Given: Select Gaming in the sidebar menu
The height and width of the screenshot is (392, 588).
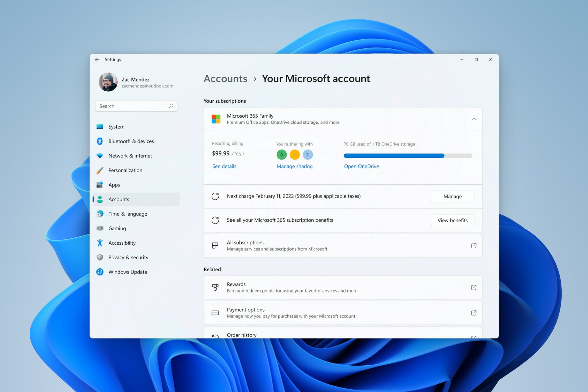Looking at the screenshot, I should click(x=117, y=228).
